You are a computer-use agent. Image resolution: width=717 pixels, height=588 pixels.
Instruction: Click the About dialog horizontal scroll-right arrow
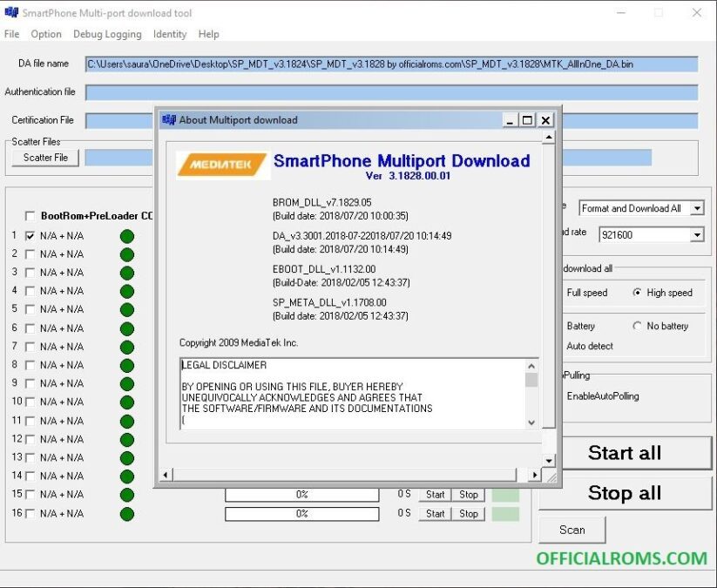pos(534,475)
